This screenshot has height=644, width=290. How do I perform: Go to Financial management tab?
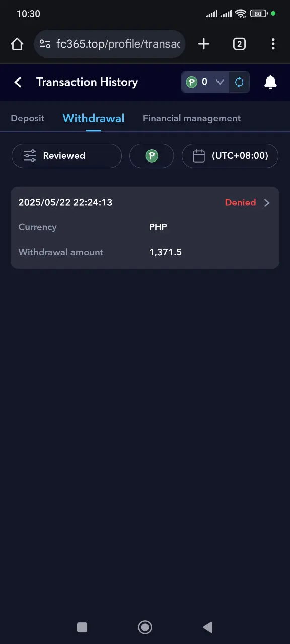192,118
